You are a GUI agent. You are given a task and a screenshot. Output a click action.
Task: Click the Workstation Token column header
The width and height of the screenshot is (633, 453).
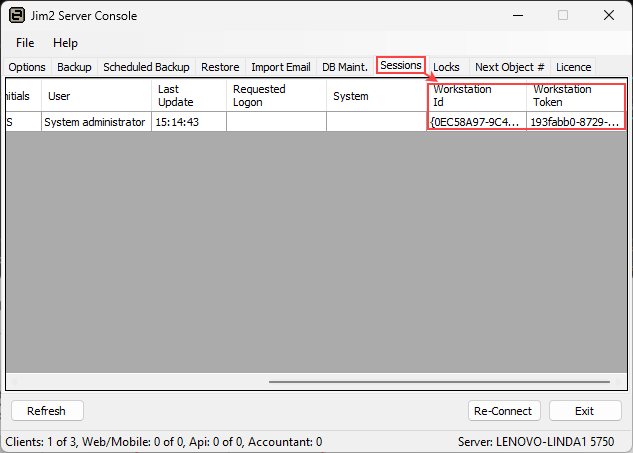(x=576, y=96)
